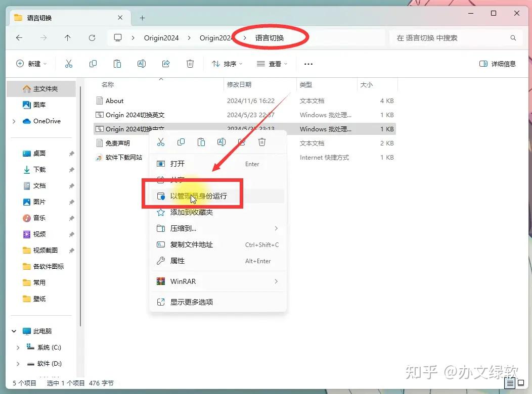Image resolution: width=532 pixels, height=394 pixels.
Task: Navigate to Origin2024 in the breadcrumb
Action: [x=161, y=37]
